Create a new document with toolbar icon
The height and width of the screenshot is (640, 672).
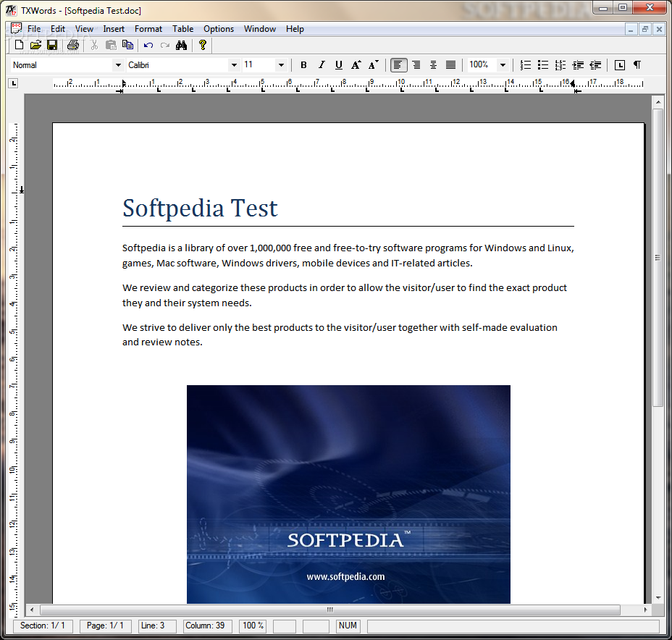tap(19, 45)
